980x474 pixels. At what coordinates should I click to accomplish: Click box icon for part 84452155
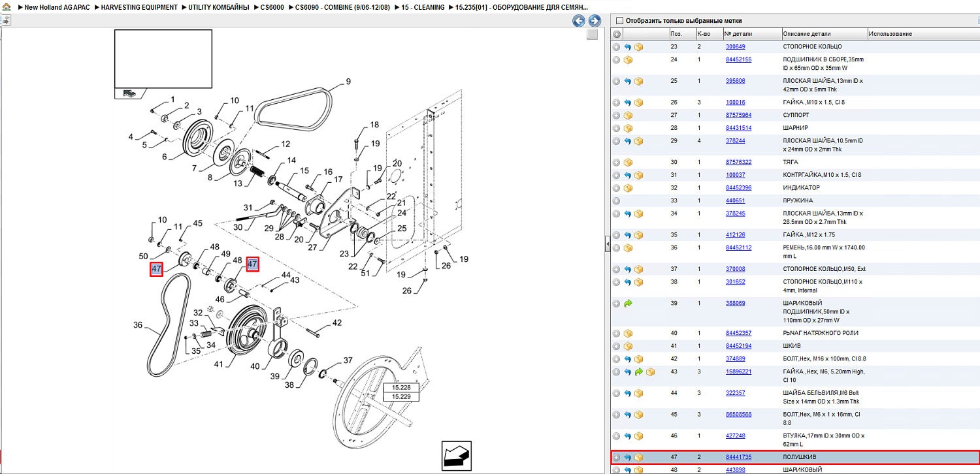pyautogui.click(x=628, y=60)
